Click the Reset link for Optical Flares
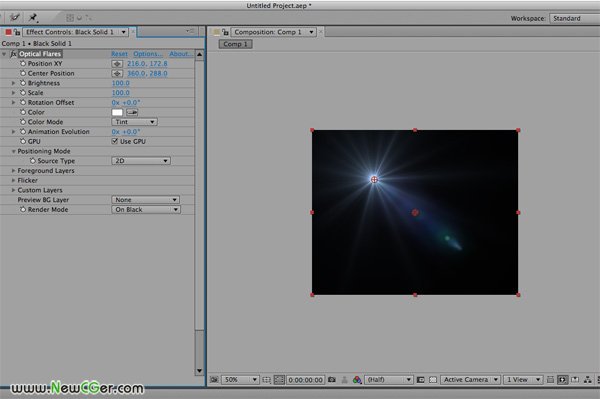The image size is (600, 399). pyautogui.click(x=119, y=54)
